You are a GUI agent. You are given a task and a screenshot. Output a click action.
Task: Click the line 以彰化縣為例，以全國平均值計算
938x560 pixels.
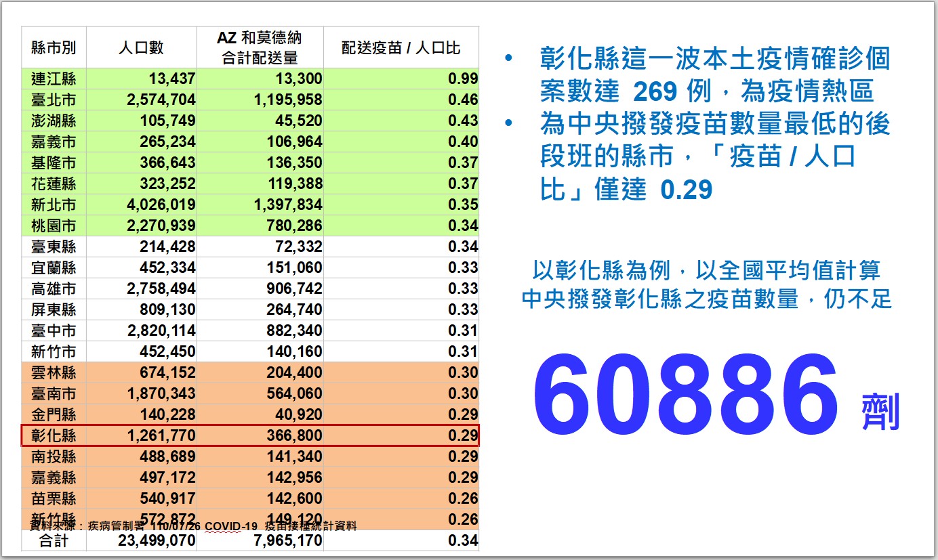706,271
